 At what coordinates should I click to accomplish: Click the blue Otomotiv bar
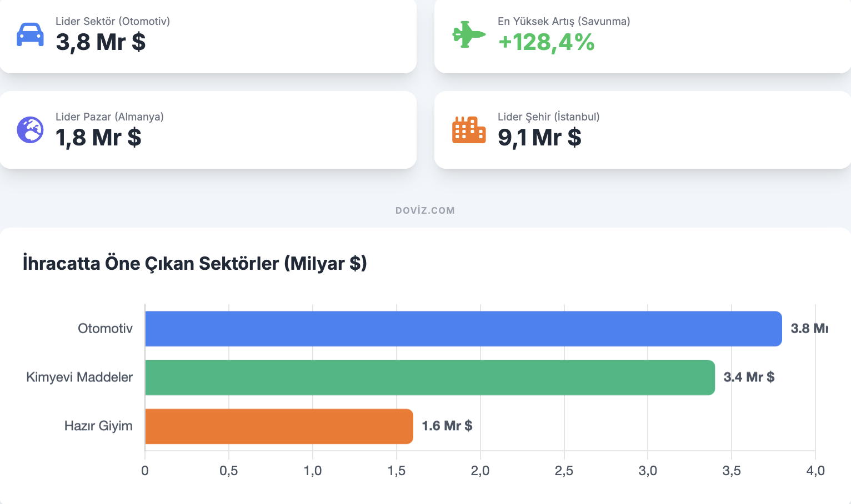[463, 329]
